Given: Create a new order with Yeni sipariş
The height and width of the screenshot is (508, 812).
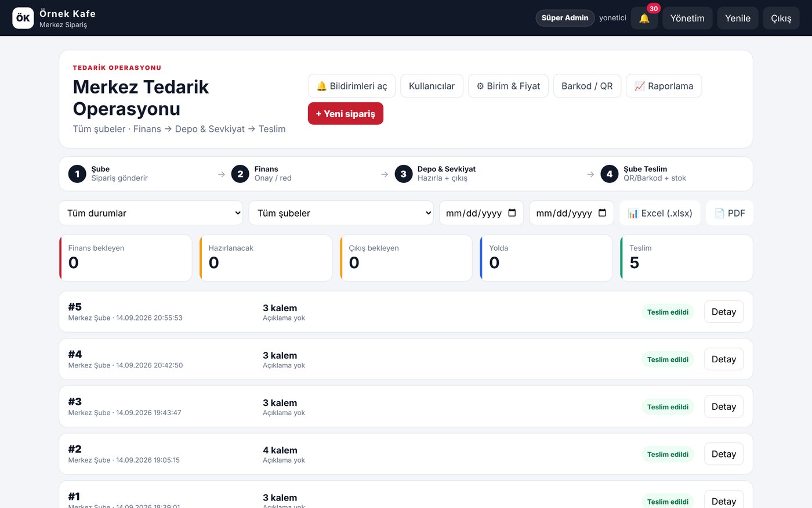Looking at the screenshot, I should pyautogui.click(x=346, y=113).
